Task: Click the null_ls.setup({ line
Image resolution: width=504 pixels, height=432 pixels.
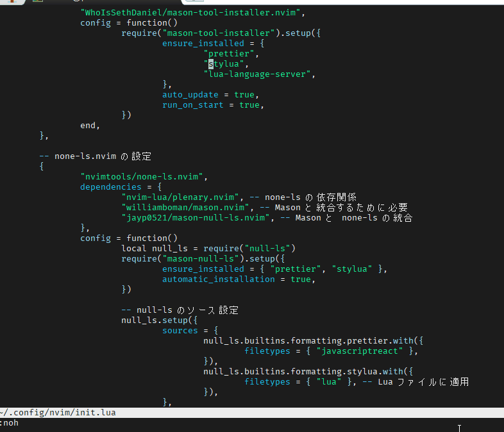Action: tap(160, 320)
